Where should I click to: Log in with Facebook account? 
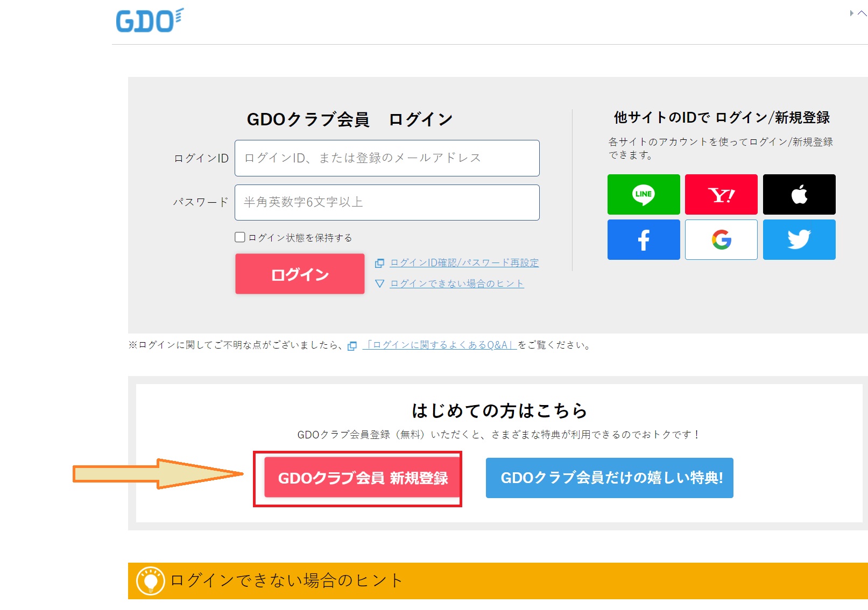pyautogui.click(x=644, y=239)
